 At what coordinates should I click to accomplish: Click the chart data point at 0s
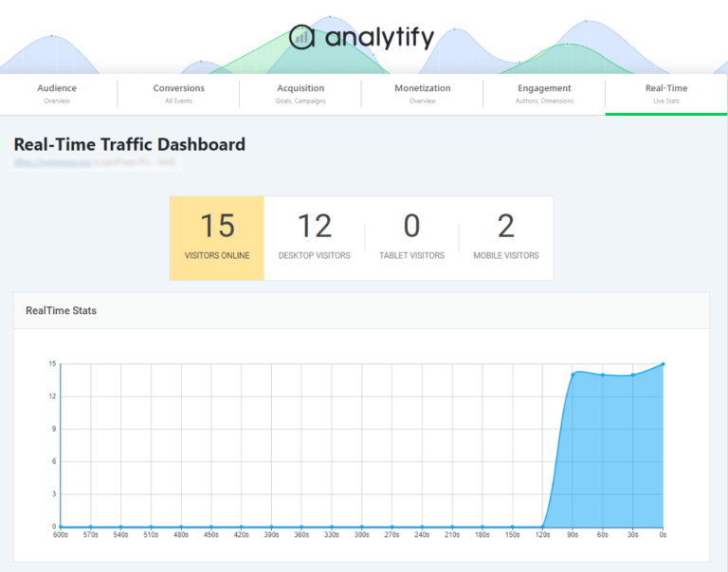(x=663, y=364)
